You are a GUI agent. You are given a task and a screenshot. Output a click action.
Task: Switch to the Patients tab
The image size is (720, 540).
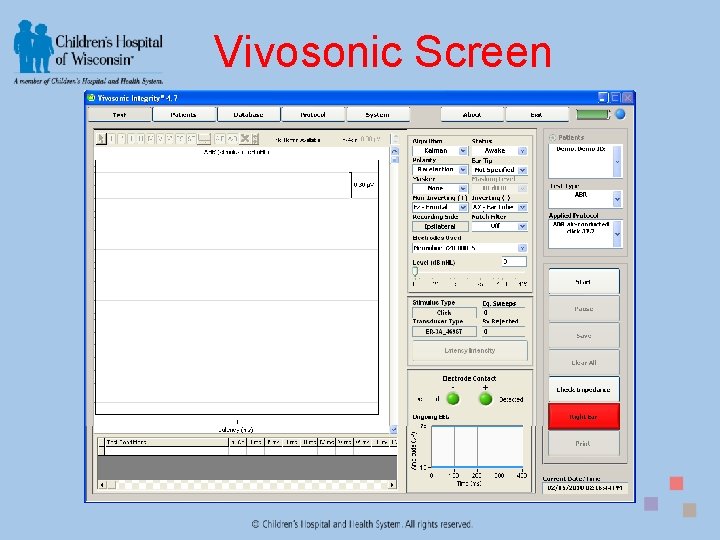click(184, 114)
